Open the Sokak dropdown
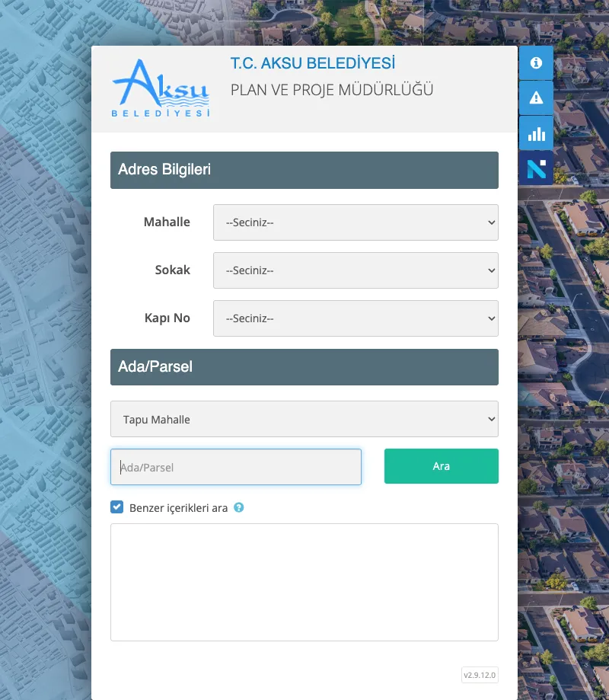Image resolution: width=609 pixels, height=700 pixels. tap(356, 270)
